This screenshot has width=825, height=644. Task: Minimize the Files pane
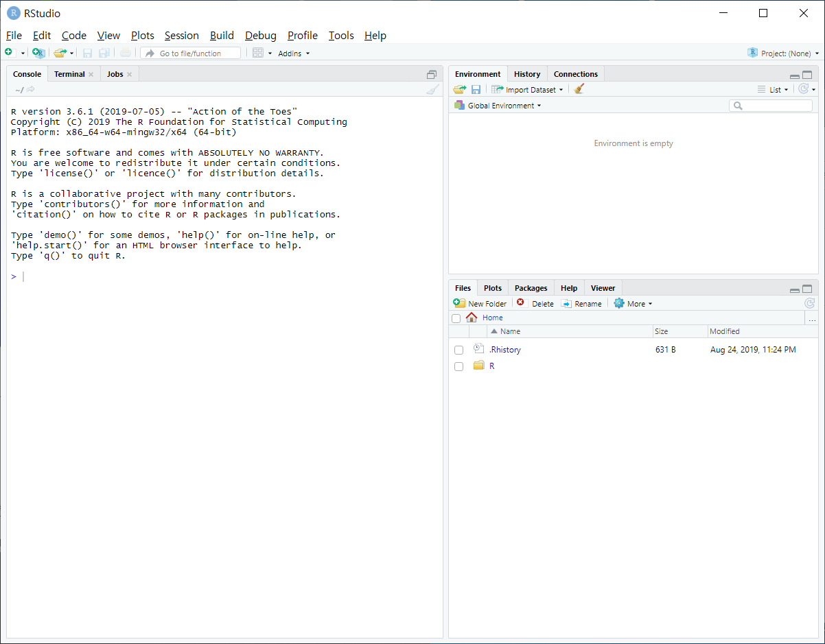(794, 289)
